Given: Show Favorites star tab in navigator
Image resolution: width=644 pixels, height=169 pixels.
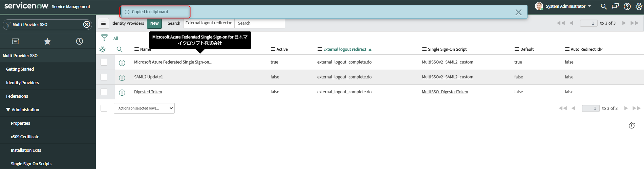Looking at the screenshot, I should pos(47,41).
